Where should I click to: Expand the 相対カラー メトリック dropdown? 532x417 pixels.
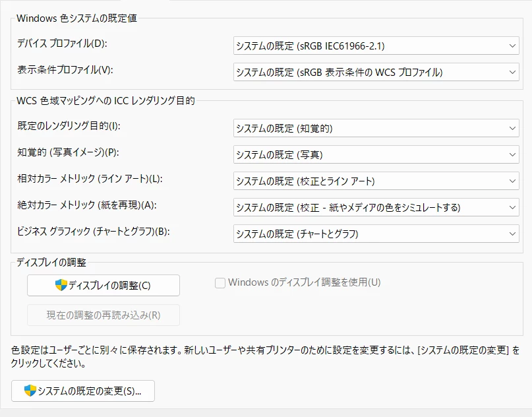coord(376,181)
